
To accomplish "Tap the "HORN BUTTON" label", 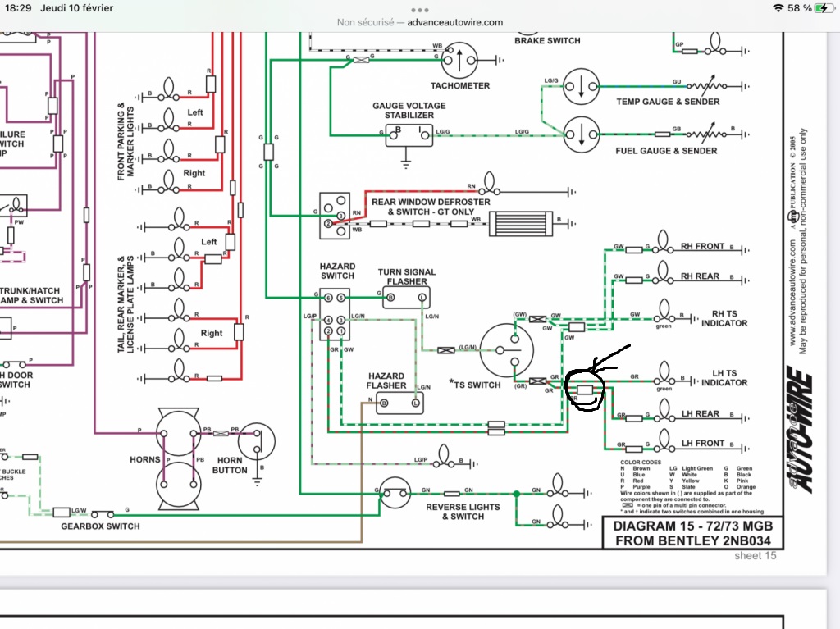I will [x=230, y=465].
